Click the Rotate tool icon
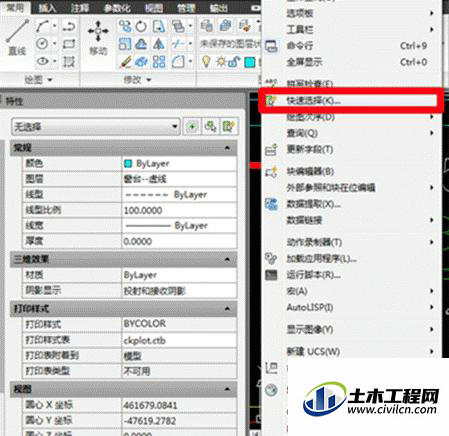449x436 pixels. [142, 26]
